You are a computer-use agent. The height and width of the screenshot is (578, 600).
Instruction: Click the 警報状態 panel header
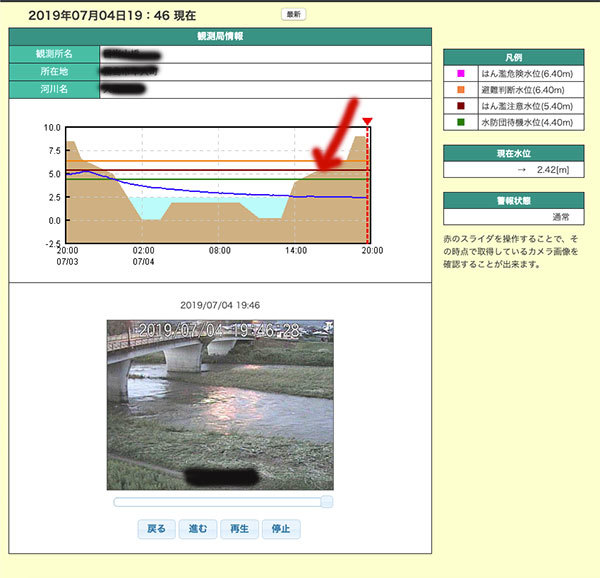(x=512, y=199)
